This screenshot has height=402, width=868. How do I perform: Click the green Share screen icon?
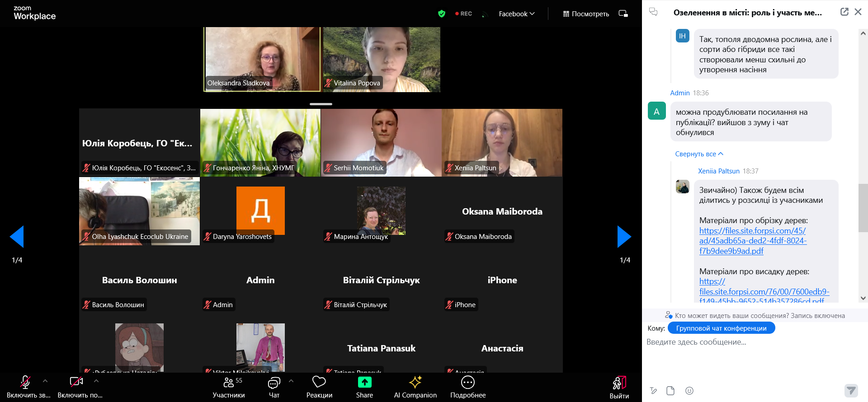(x=364, y=383)
